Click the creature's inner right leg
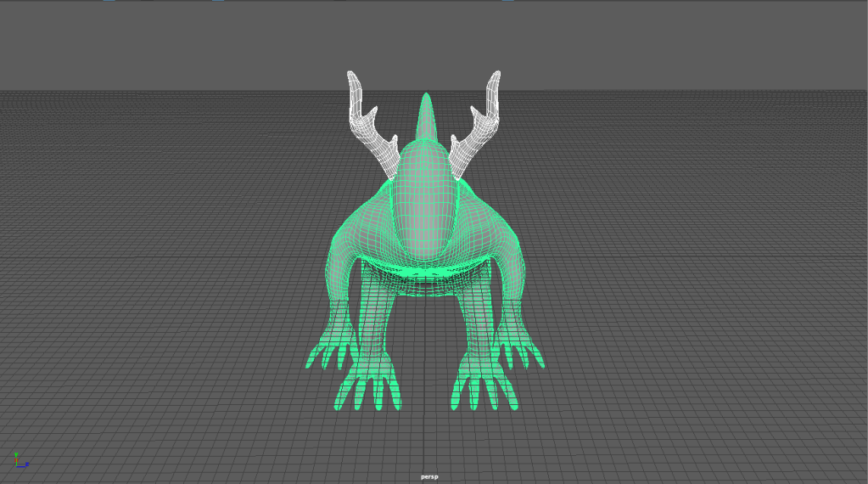868x484 pixels. (479, 323)
